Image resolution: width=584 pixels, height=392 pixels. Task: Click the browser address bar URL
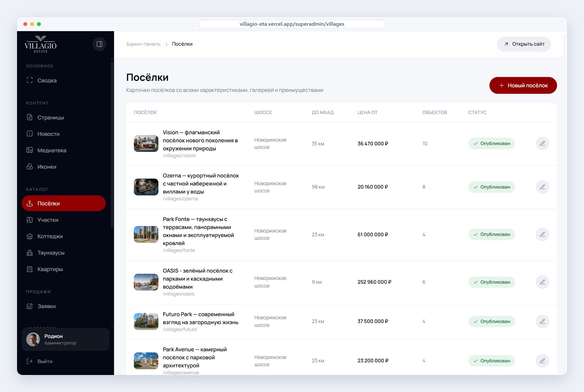tap(292, 24)
